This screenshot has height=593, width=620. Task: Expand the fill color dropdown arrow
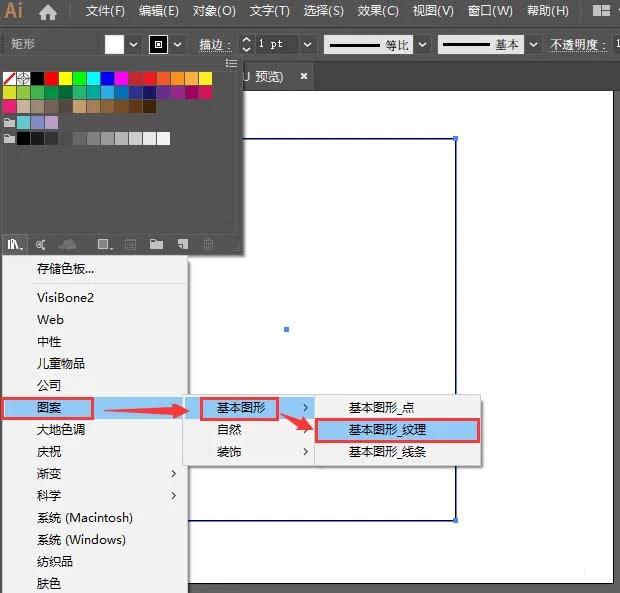point(133,45)
